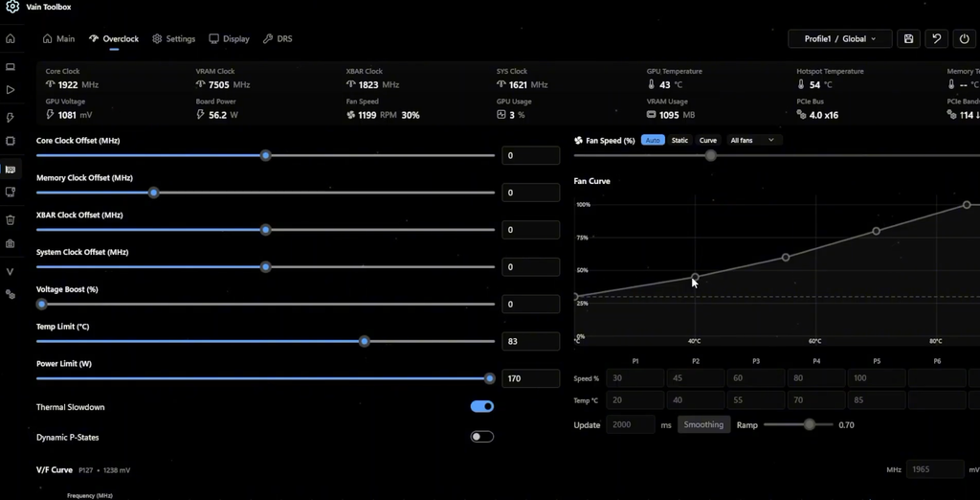980x500 pixels.
Task: Select the Auto fan speed button
Action: coord(653,140)
